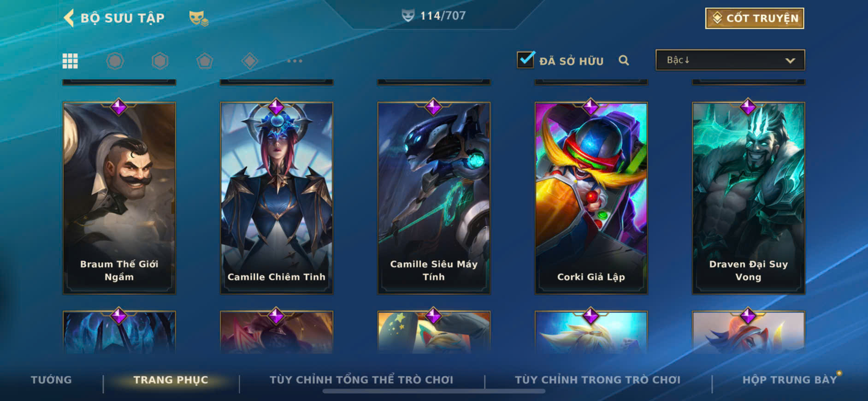Screen dimensions: 868x401
Task: Select the first circular rarity filter icon
Action: coord(115,61)
